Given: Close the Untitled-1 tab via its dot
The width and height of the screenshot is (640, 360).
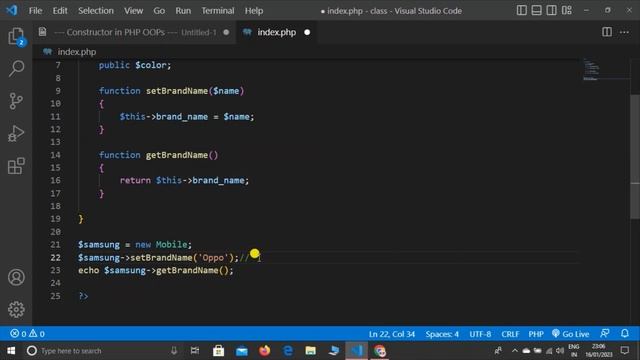Looking at the screenshot, I should tap(226, 32).
